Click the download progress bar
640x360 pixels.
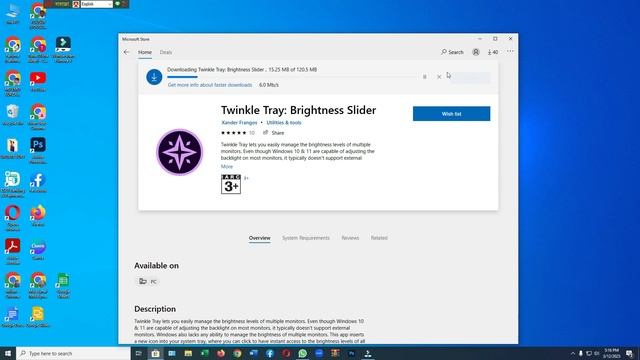tap(292, 77)
